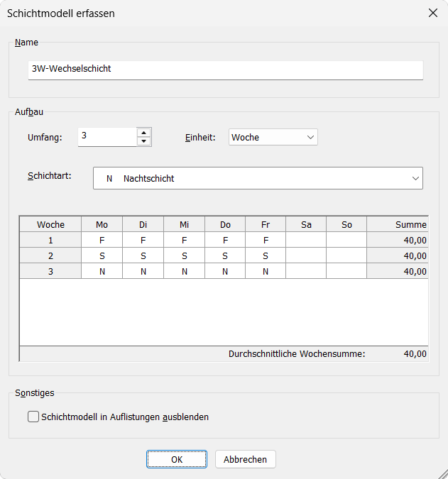Close the Schichtmodell erfassen dialog
Image resolution: width=448 pixels, height=479 pixels.
[432, 13]
